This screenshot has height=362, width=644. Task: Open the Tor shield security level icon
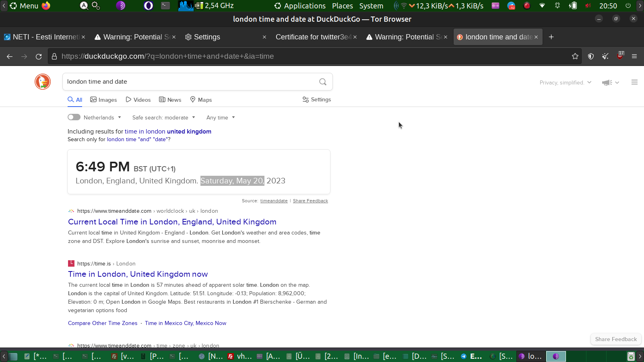590,56
